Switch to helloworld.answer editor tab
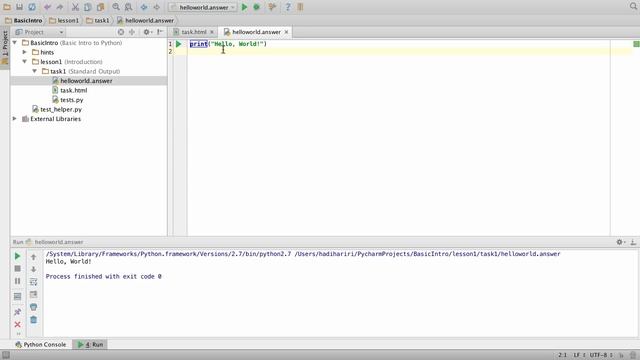The width and height of the screenshot is (640, 360). [256, 32]
